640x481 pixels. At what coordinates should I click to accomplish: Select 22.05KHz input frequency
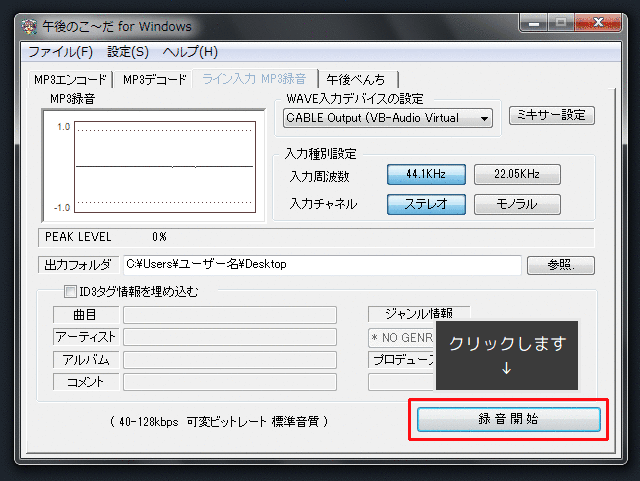[x=516, y=174]
